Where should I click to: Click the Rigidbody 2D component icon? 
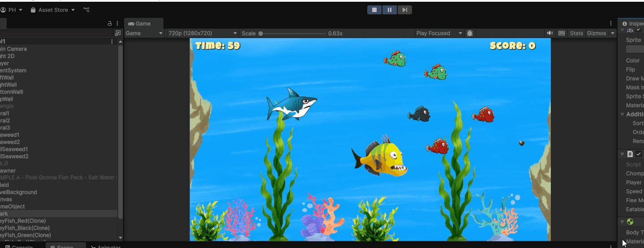click(x=630, y=222)
